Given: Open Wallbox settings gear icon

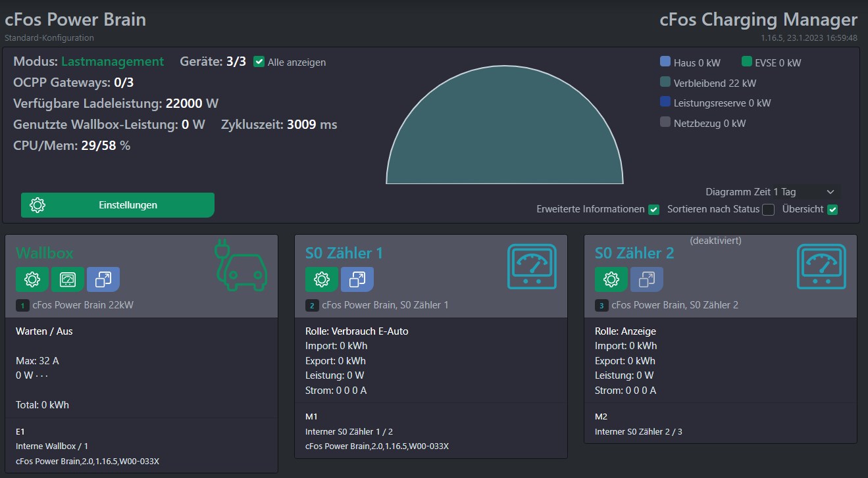Looking at the screenshot, I should point(32,279).
